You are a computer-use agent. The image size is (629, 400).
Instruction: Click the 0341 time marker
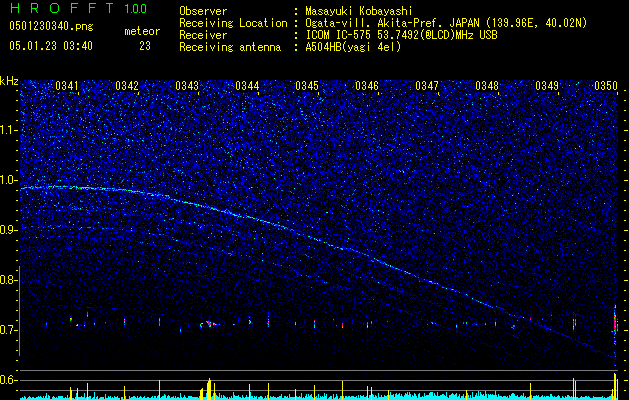[x=67, y=86]
